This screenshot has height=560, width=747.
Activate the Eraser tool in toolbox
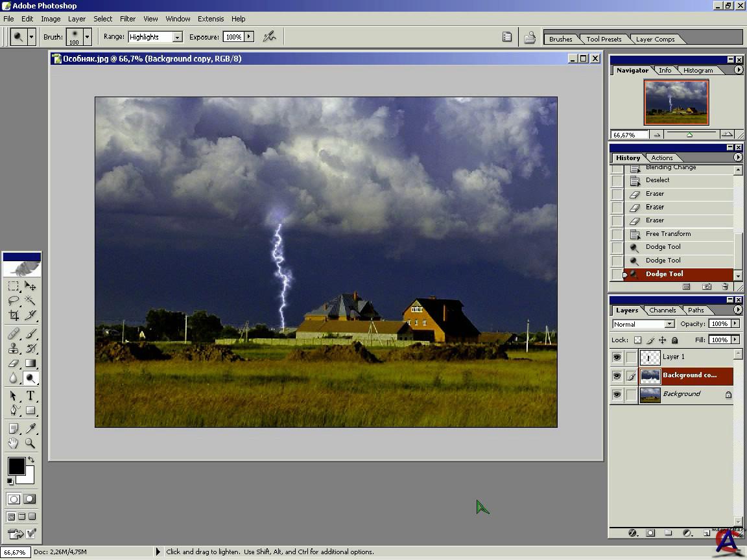[x=14, y=364]
